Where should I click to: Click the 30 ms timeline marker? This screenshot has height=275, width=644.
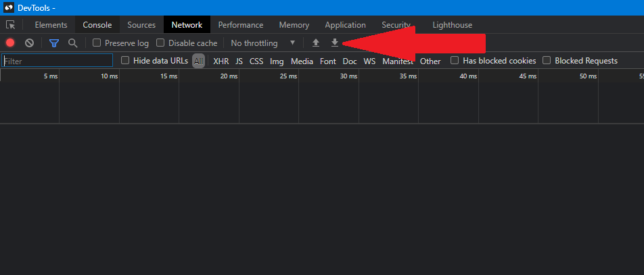[x=348, y=76]
